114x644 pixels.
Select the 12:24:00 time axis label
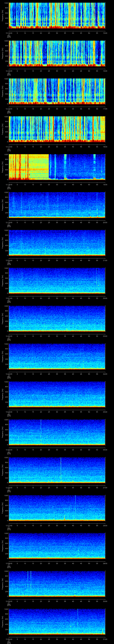pyautogui.click(x=9, y=412)
